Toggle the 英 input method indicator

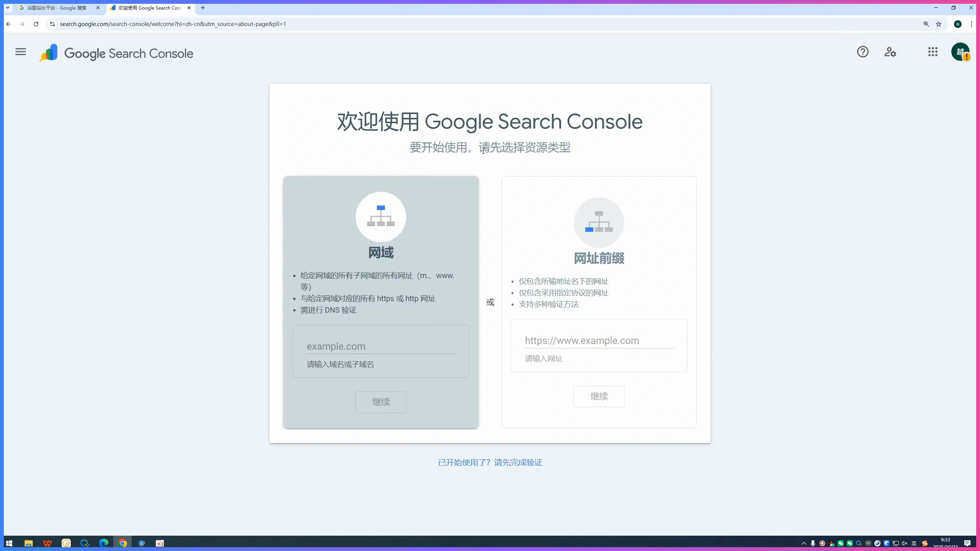tap(914, 543)
